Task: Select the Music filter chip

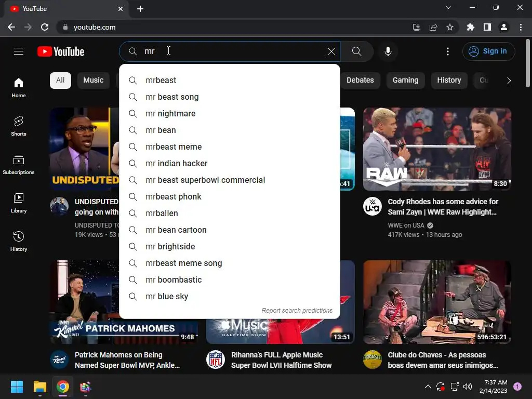Action: (x=94, y=81)
